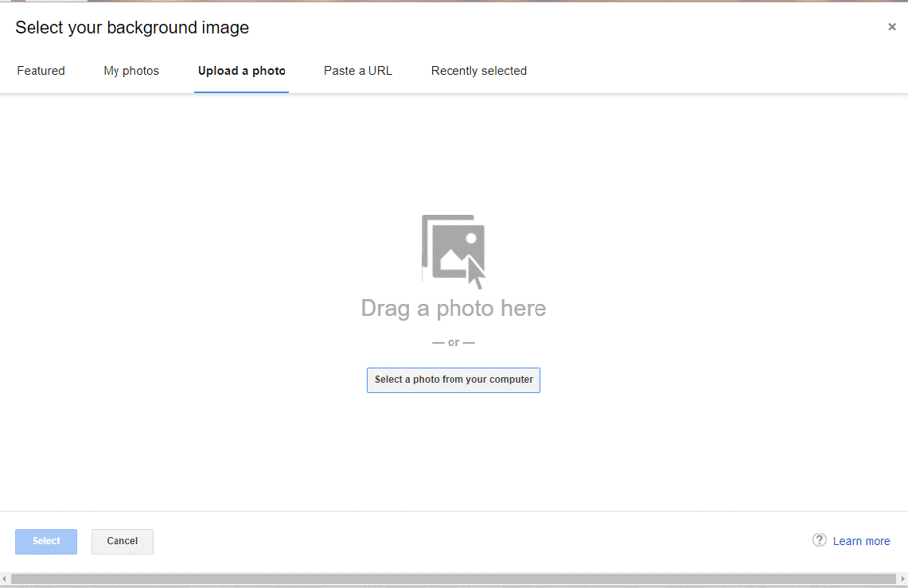The height and width of the screenshot is (588, 908).
Task: Open the Learn more link
Action: coord(861,541)
